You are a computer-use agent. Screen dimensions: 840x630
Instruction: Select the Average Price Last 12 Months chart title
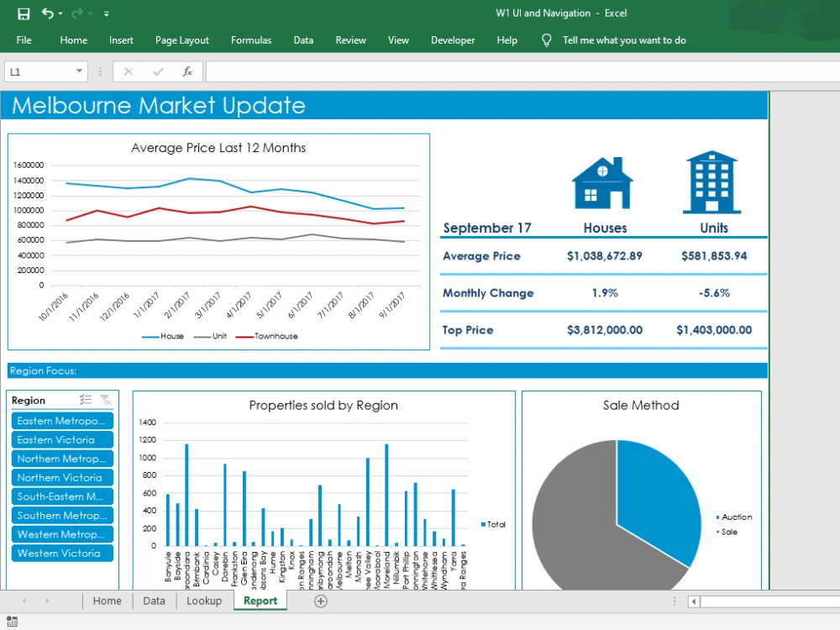218,148
